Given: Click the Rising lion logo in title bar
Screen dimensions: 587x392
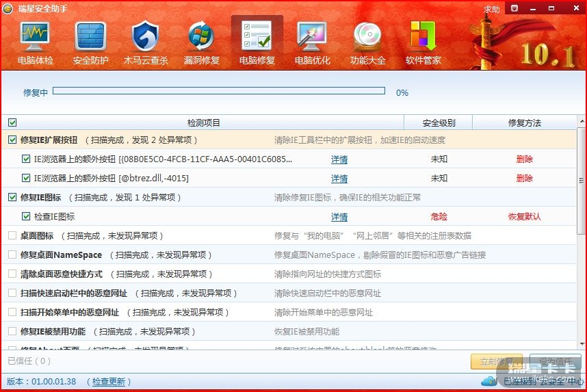Looking at the screenshot, I should tap(8, 8).
